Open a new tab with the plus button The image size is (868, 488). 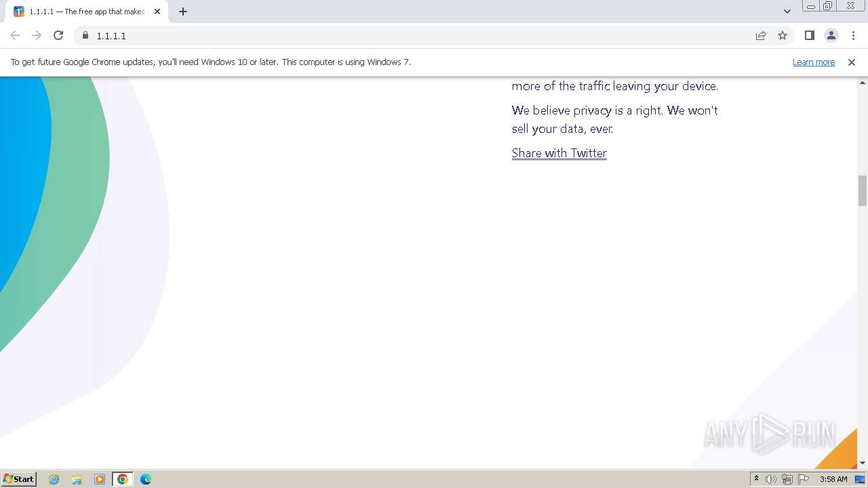tap(183, 12)
